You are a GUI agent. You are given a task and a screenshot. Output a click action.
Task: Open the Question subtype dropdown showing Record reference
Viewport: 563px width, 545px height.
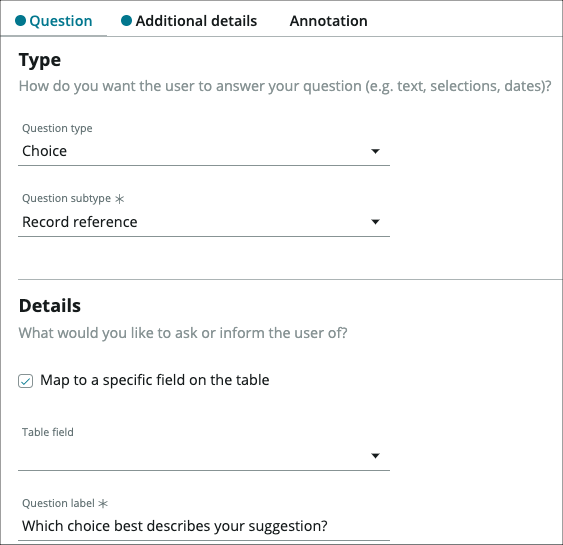[204, 222]
